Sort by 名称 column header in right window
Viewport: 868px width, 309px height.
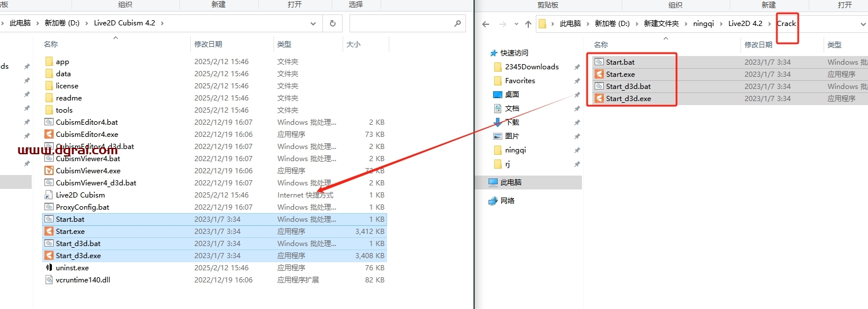point(601,44)
